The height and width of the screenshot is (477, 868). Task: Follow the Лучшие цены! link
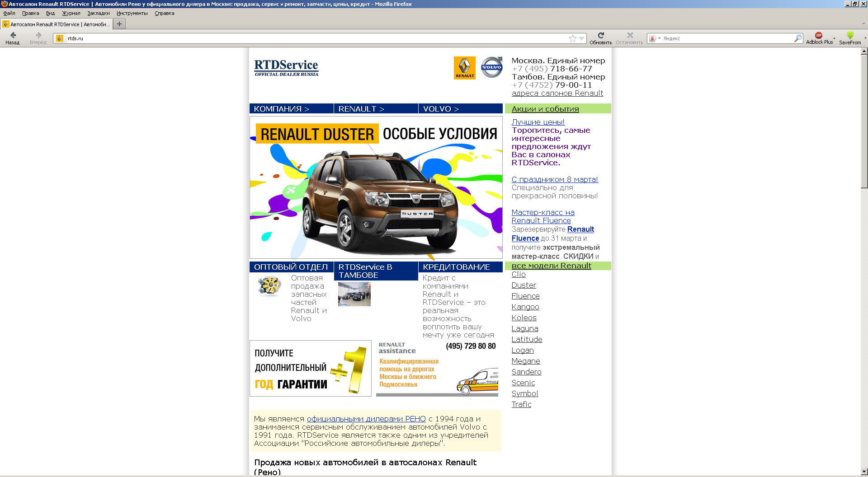[538, 122]
